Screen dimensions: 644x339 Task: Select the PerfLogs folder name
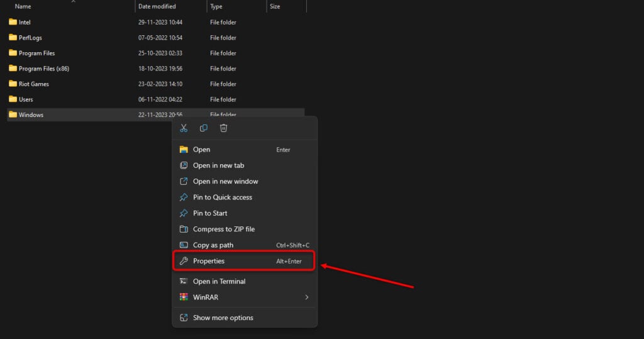click(30, 37)
